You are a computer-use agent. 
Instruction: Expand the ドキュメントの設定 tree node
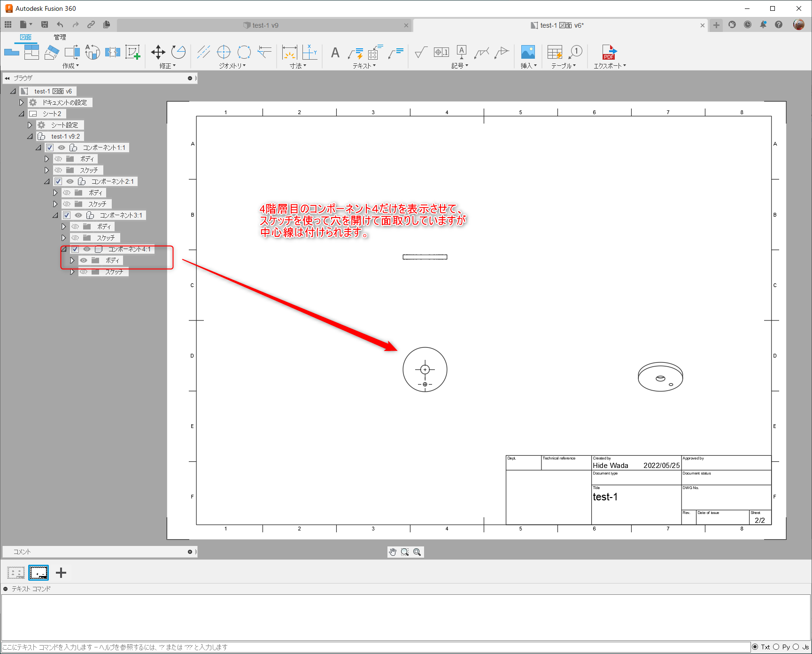[x=21, y=102]
